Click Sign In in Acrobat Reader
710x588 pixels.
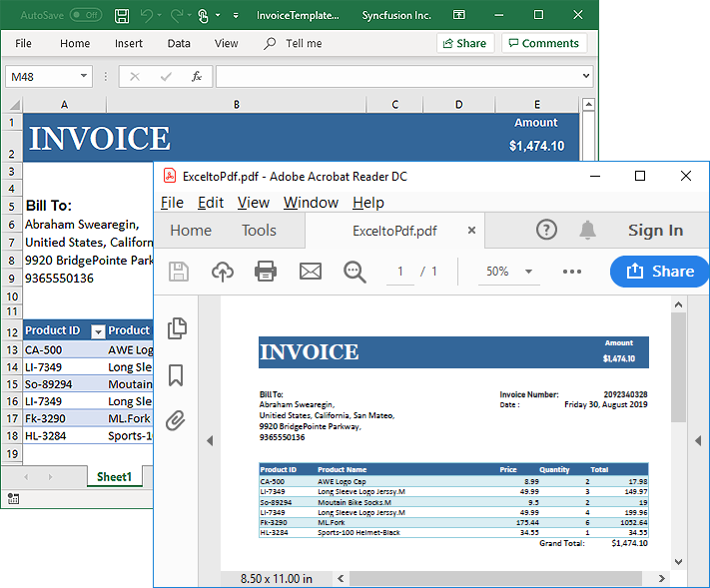[655, 230]
